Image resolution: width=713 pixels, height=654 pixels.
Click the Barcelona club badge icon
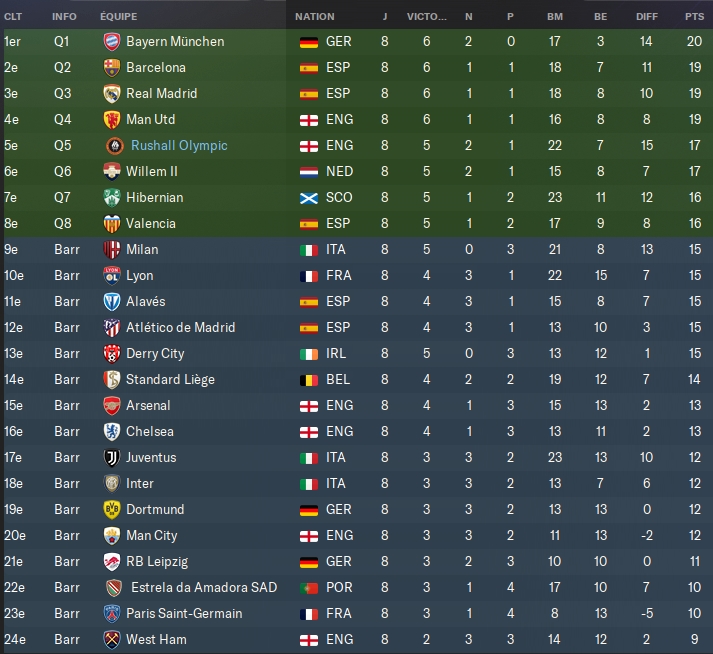[112, 68]
